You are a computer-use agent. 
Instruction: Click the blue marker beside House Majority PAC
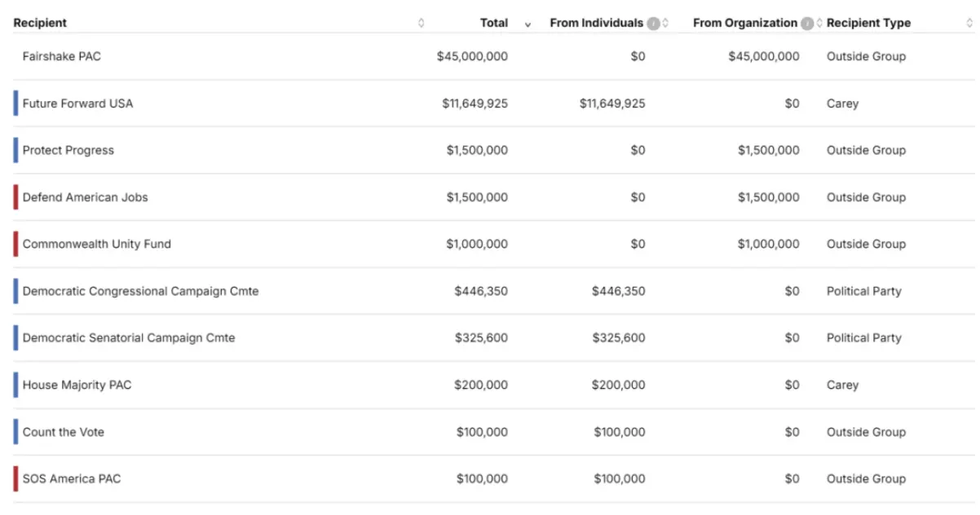[15, 385]
